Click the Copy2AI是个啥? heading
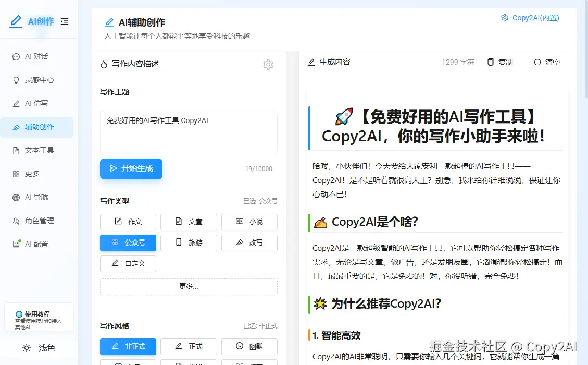This screenshot has height=365, width=588. click(374, 222)
